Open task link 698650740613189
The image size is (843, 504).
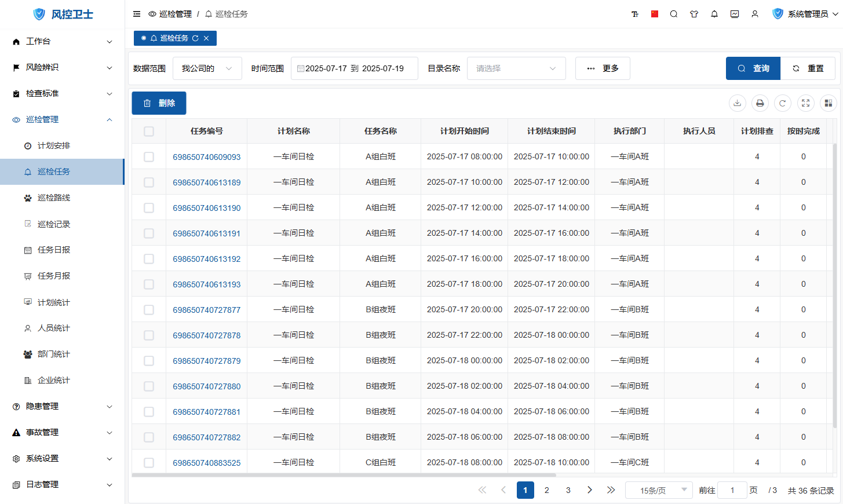click(x=206, y=182)
